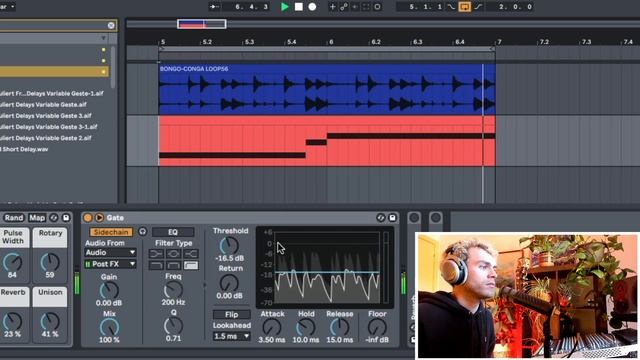The height and width of the screenshot is (360, 640).
Task: Click the Threshold knob
Action: [229, 246]
